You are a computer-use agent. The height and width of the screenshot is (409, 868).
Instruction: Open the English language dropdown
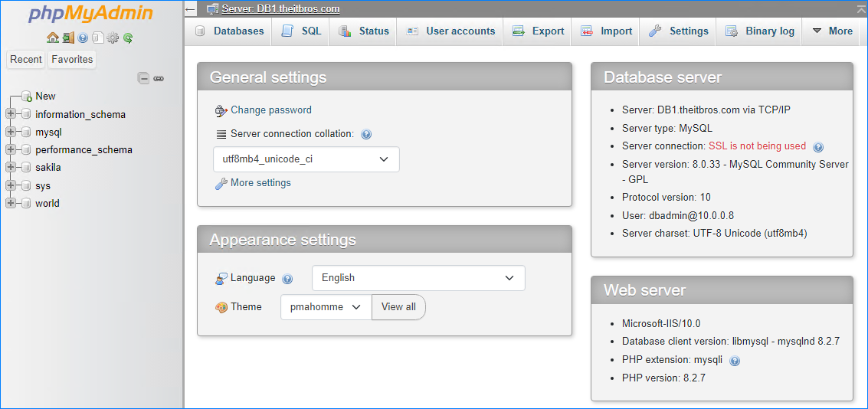tap(418, 278)
